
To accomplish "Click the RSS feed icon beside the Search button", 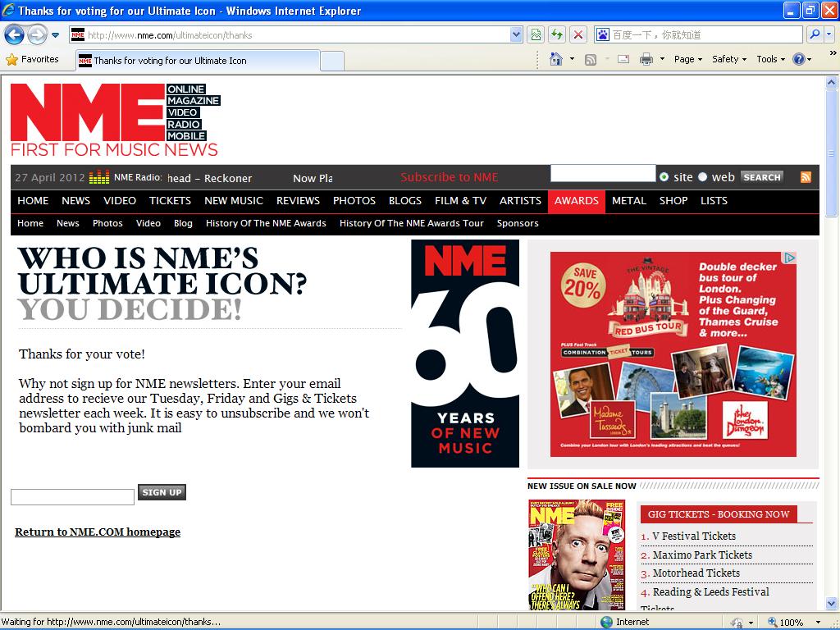I will pos(805,177).
